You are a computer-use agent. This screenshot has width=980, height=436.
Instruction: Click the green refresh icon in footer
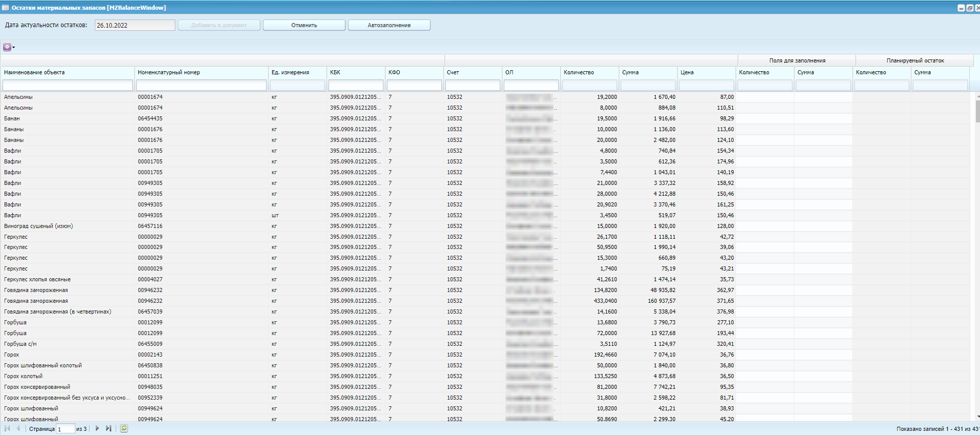tap(124, 428)
